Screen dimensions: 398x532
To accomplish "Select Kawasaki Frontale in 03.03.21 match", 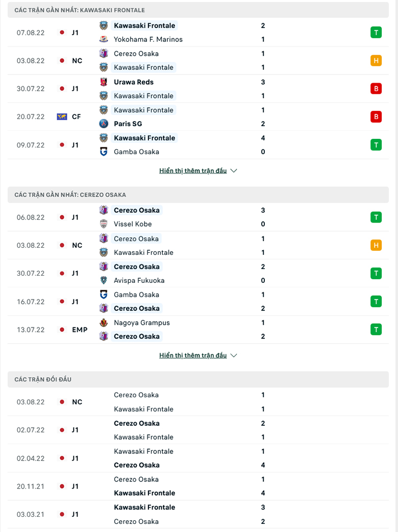I will pos(144,507).
